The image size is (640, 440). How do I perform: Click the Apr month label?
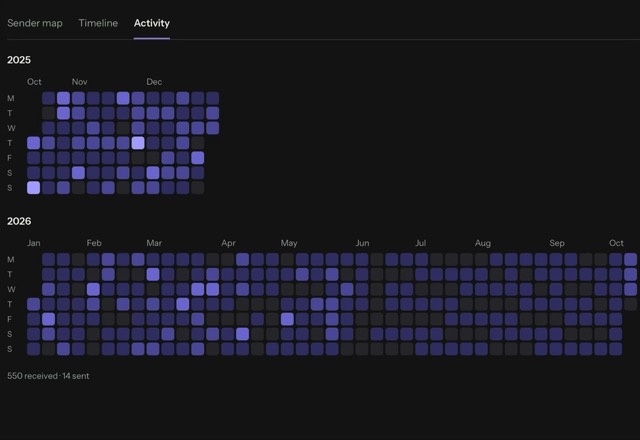pos(229,243)
